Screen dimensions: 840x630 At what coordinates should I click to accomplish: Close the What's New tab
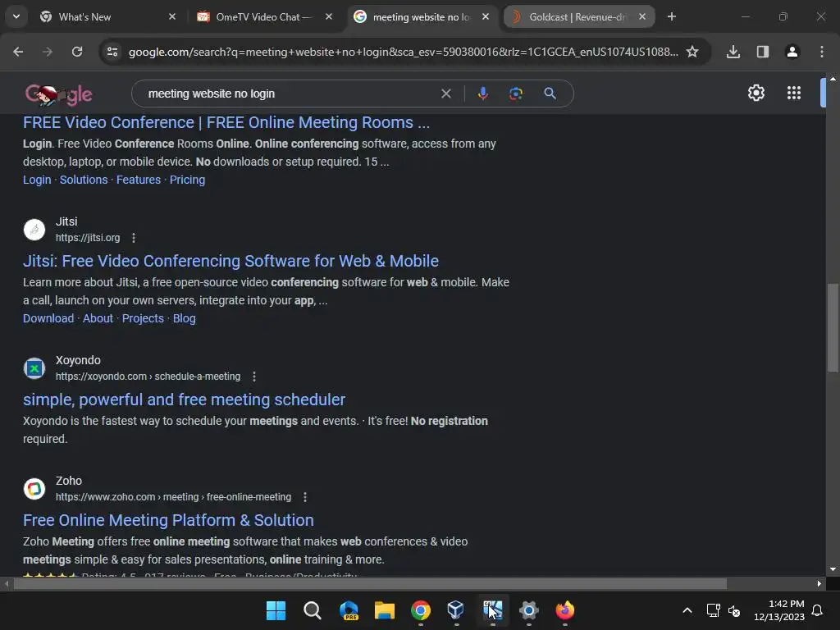(x=172, y=16)
